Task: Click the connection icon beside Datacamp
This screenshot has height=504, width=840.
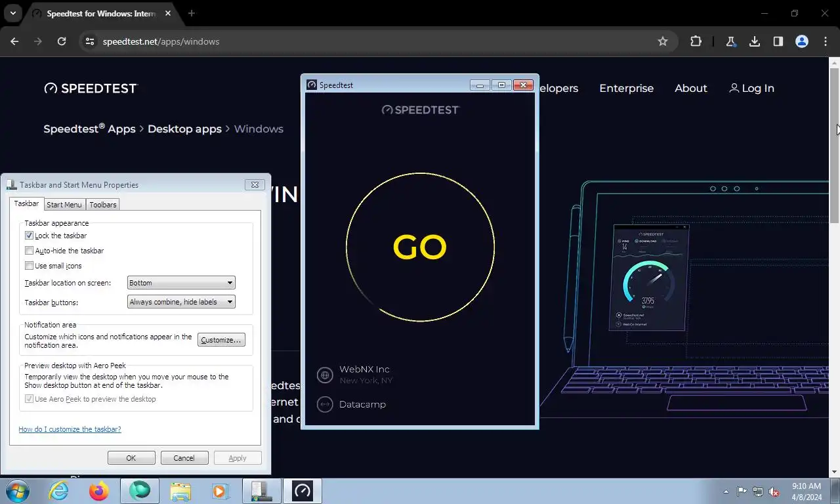Action: click(325, 404)
